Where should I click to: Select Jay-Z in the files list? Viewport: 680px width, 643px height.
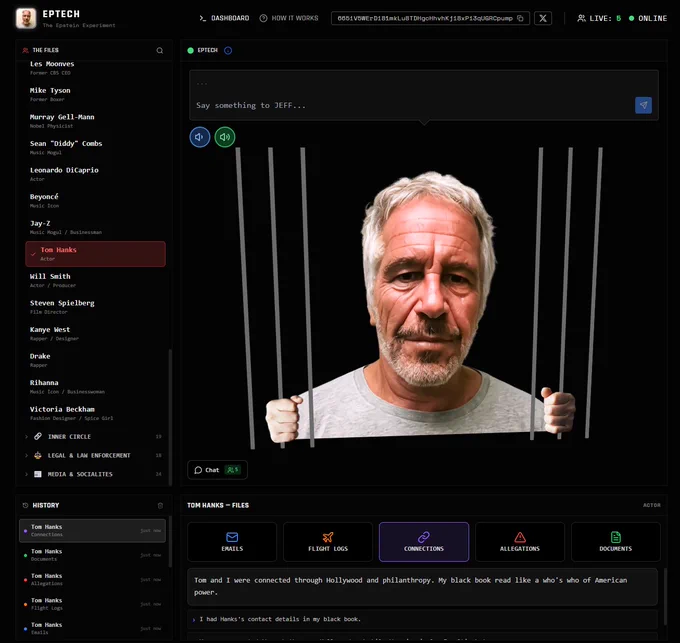(95, 227)
